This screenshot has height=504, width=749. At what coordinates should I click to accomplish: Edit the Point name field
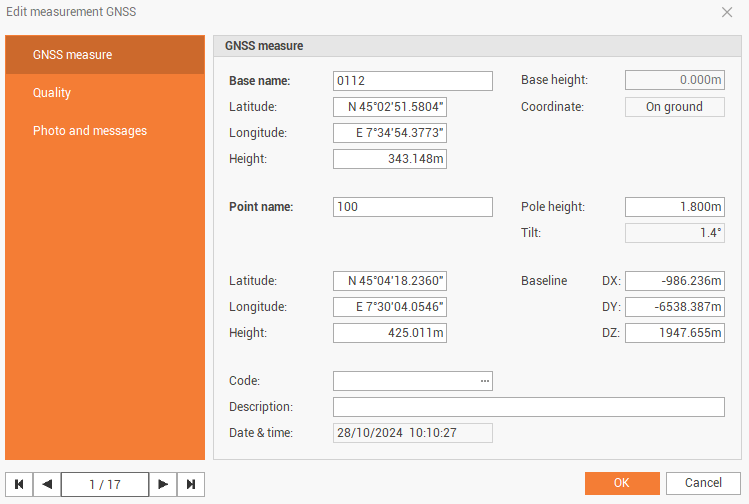(x=412, y=207)
